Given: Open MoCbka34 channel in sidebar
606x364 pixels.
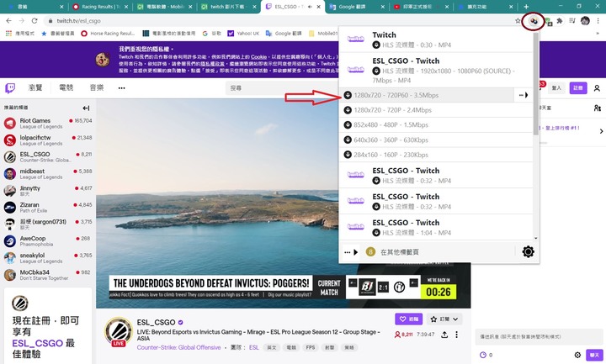Looking at the screenshot, I should click(x=48, y=275).
